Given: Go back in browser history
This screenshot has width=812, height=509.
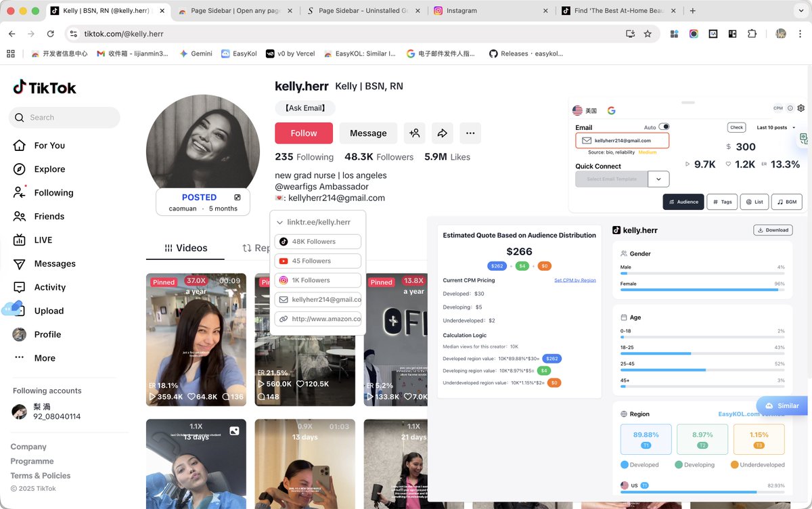Looking at the screenshot, I should click(12, 34).
